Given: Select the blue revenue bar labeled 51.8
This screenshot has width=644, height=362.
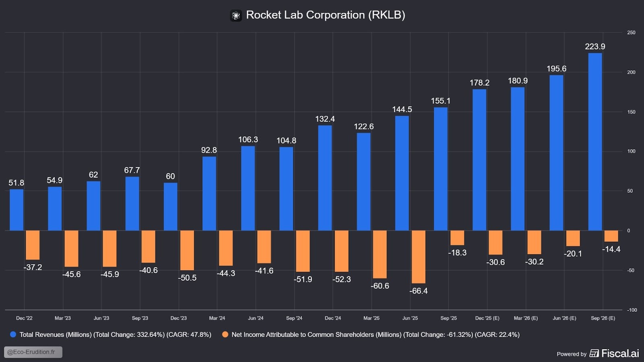Looking at the screenshot, I should (x=17, y=210).
